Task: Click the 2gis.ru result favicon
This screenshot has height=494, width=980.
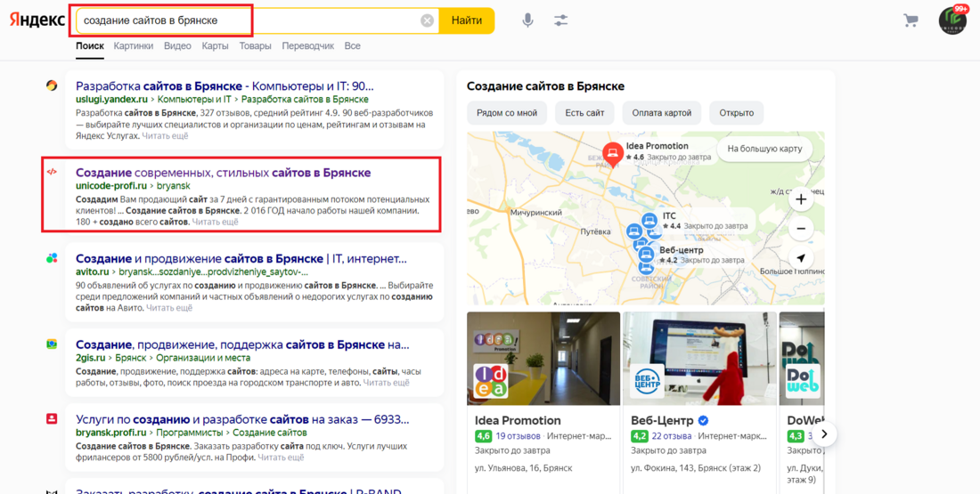Action: 52,344
